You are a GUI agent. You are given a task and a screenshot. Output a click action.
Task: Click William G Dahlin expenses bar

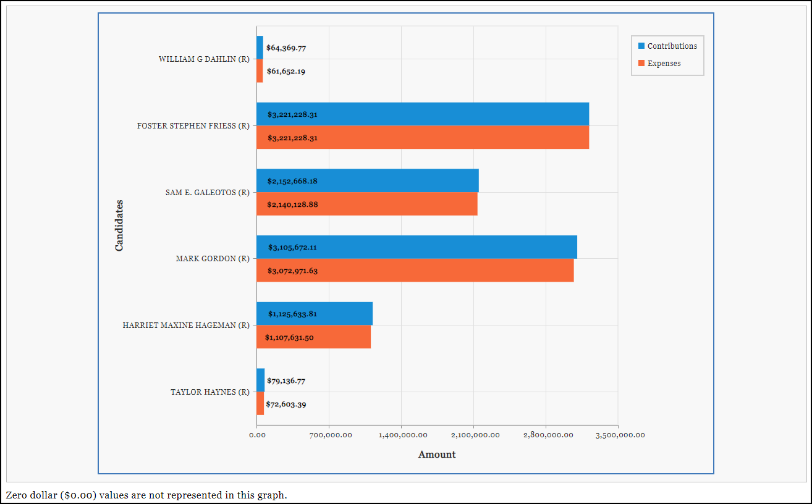coord(258,70)
